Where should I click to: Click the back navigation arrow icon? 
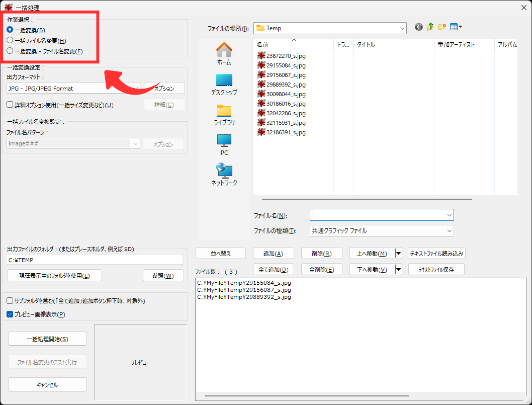click(418, 28)
